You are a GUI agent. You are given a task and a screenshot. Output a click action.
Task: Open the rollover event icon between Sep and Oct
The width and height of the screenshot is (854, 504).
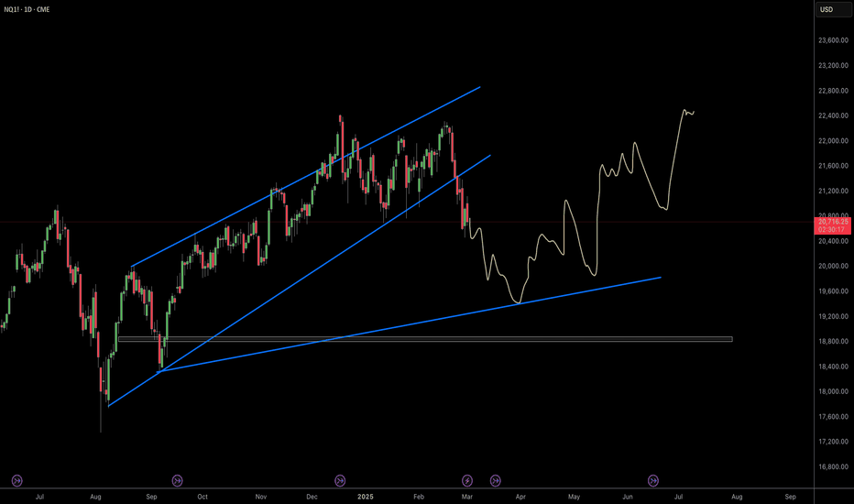click(x=177, y=480)
